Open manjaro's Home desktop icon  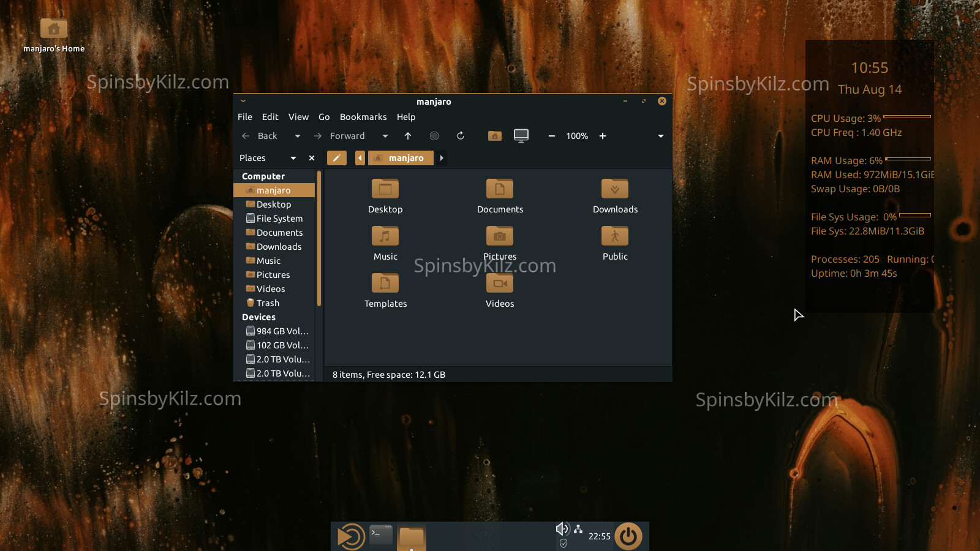pos(54,35)
